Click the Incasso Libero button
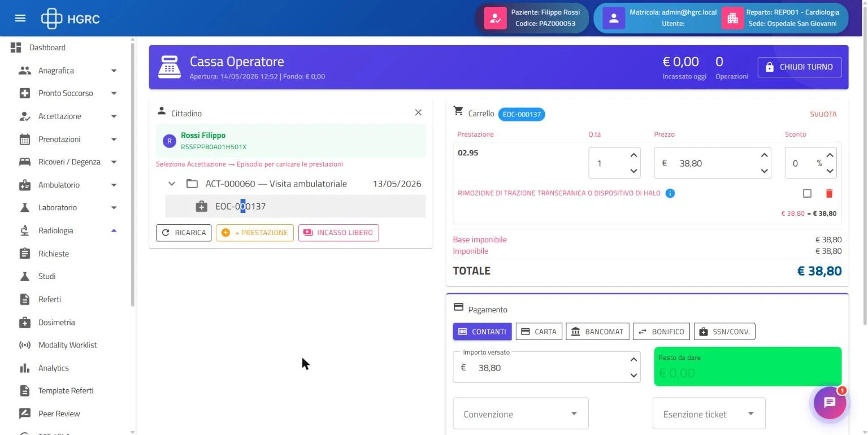The width and height of the screenshot is (868, 435). point(338,233)
